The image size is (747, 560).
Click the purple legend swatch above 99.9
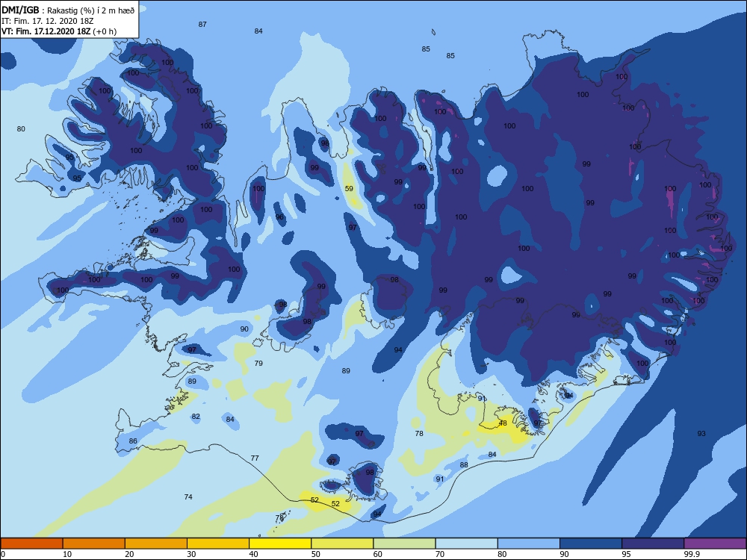[x=715, y=544]
